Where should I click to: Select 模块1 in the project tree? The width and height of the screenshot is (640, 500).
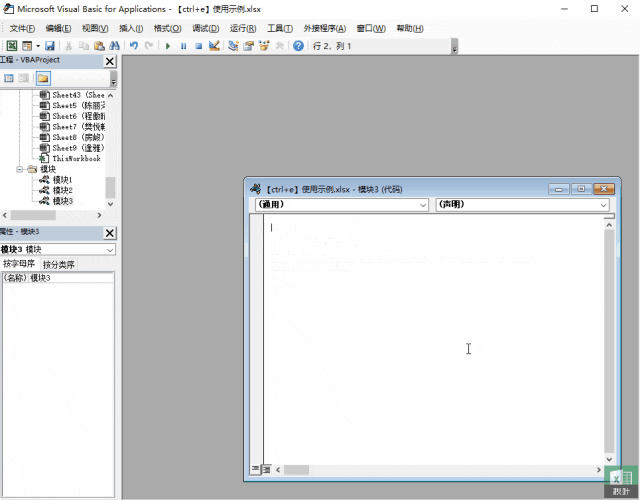[x=56, y=180]
